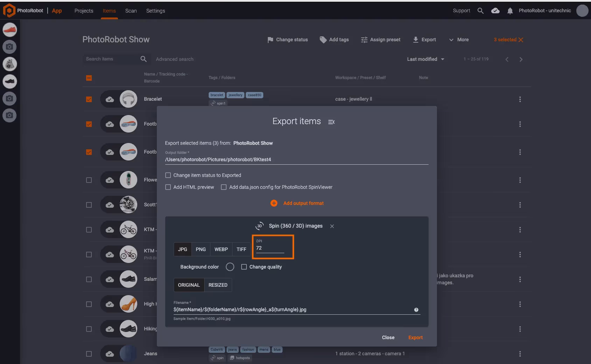The width and height of the screenshot is (591, 364).
Task: Click Change status button
Action: tap(287, 40)
